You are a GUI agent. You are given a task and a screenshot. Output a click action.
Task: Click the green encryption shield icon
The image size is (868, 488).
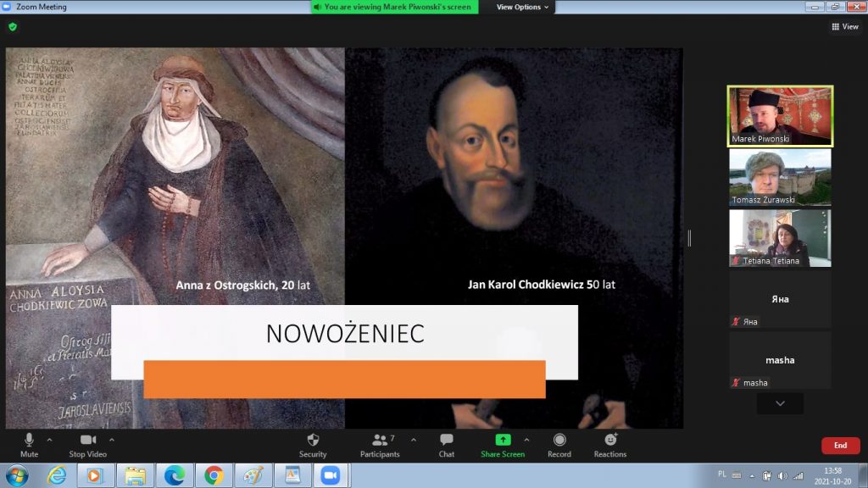click(13, 27)
